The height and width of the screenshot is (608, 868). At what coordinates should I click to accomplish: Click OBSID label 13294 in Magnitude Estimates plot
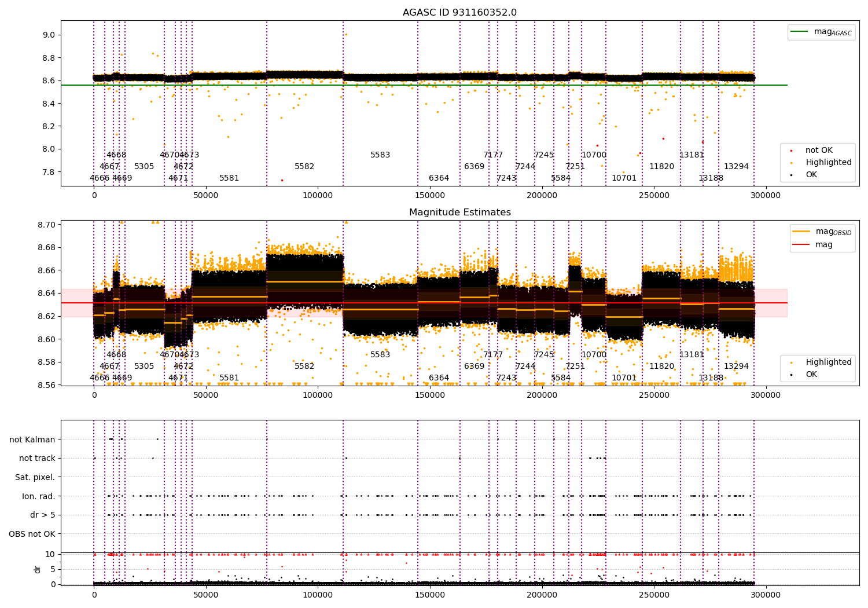pos(736,367)
